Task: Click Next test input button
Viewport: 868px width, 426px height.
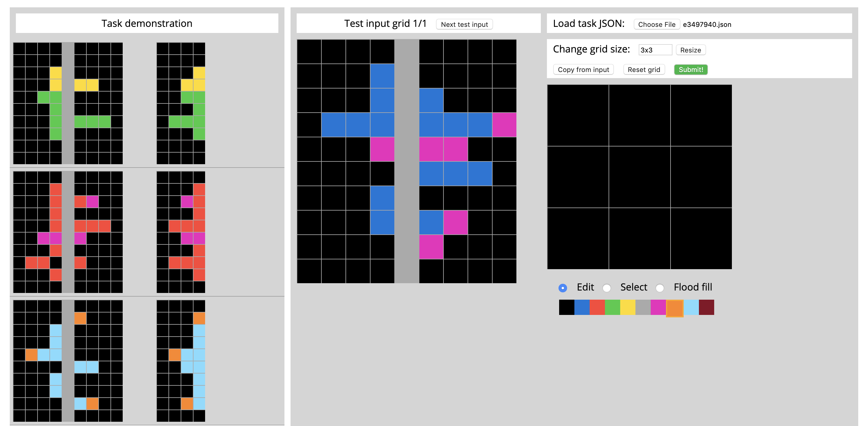Action: coord(467,24)
